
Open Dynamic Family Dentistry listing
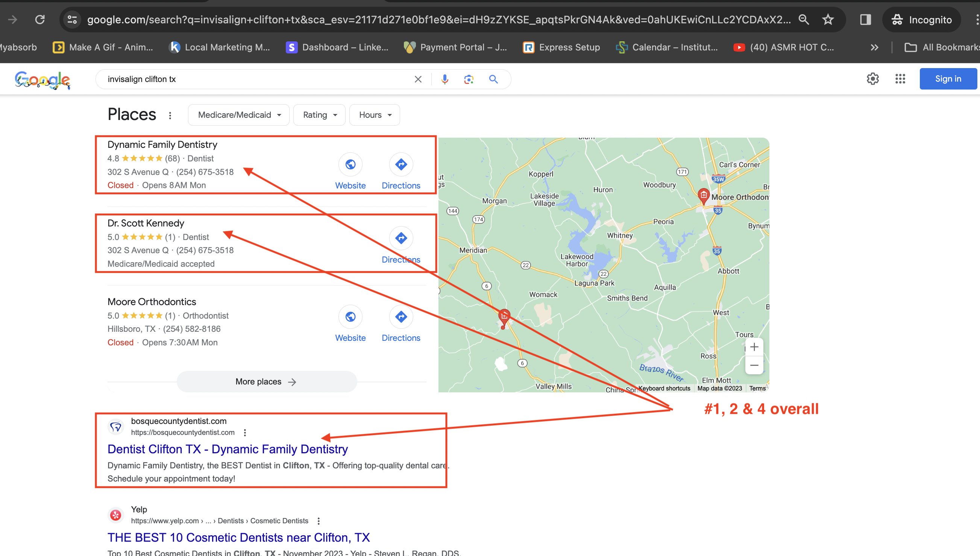pyautogui.click(x=162, y=144)
